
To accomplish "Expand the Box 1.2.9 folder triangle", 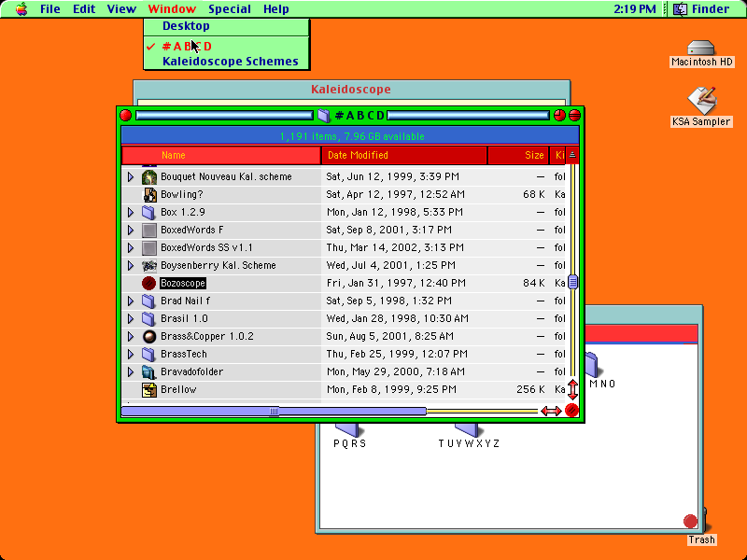I will tap(131, 212).
